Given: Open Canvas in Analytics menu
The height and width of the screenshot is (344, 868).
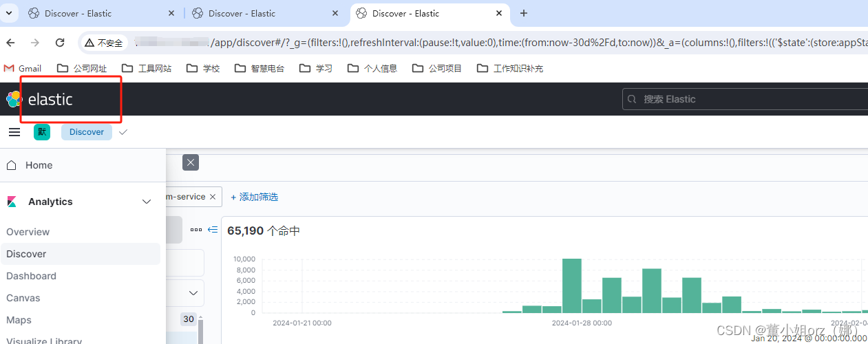Looking at the screenshot, I should 23,298.
